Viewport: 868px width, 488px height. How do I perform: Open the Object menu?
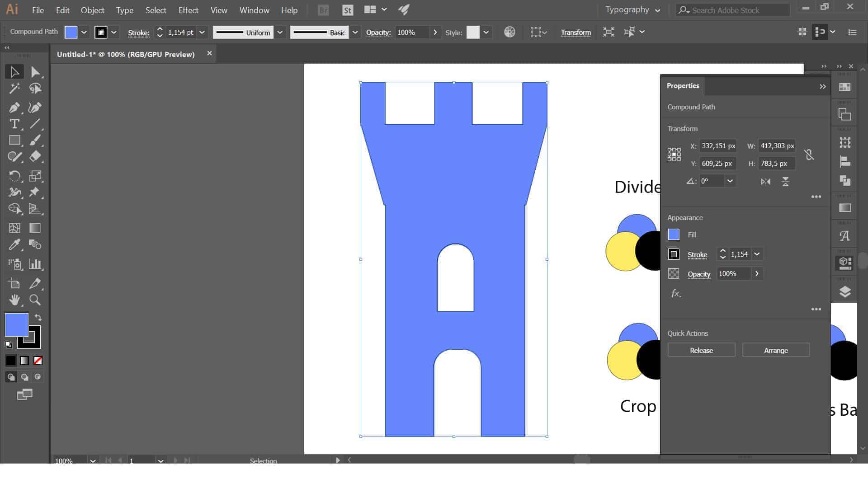[x=93, y=10]
